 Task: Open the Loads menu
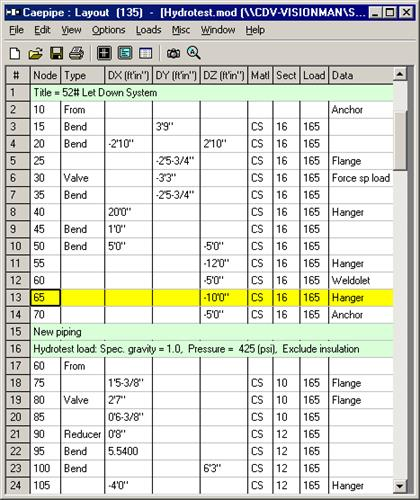pyautogui.click(x=148, y=30)
